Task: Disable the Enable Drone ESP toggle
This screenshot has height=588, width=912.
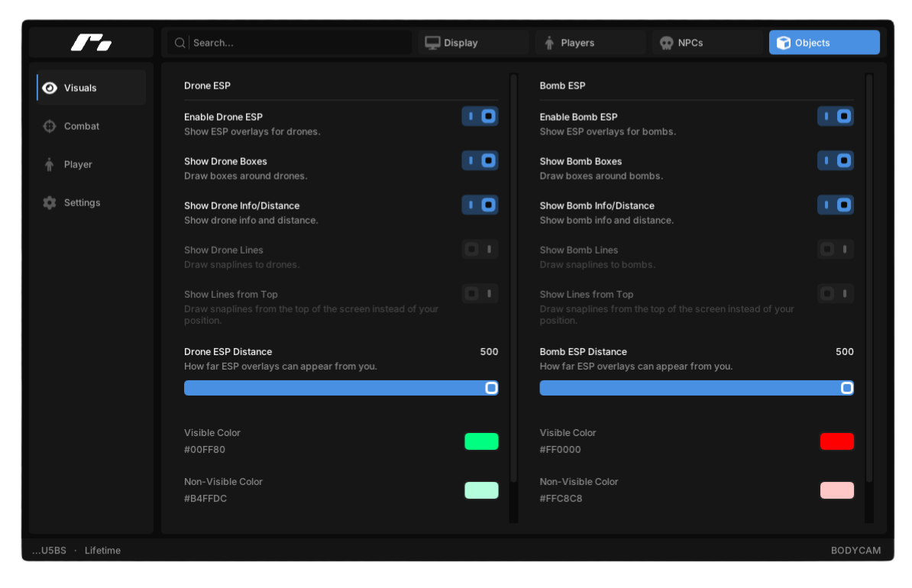Action: pos(480,116)
